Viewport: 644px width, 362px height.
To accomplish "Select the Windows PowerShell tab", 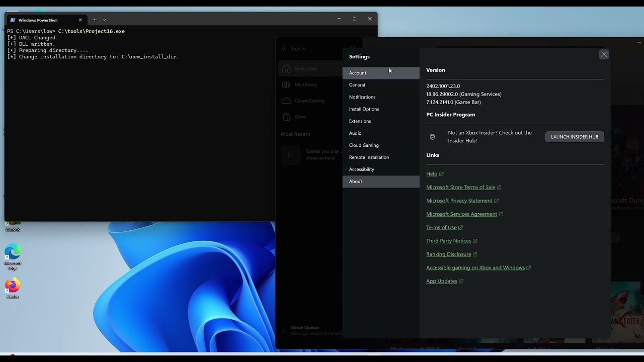I will click(46, 20).
